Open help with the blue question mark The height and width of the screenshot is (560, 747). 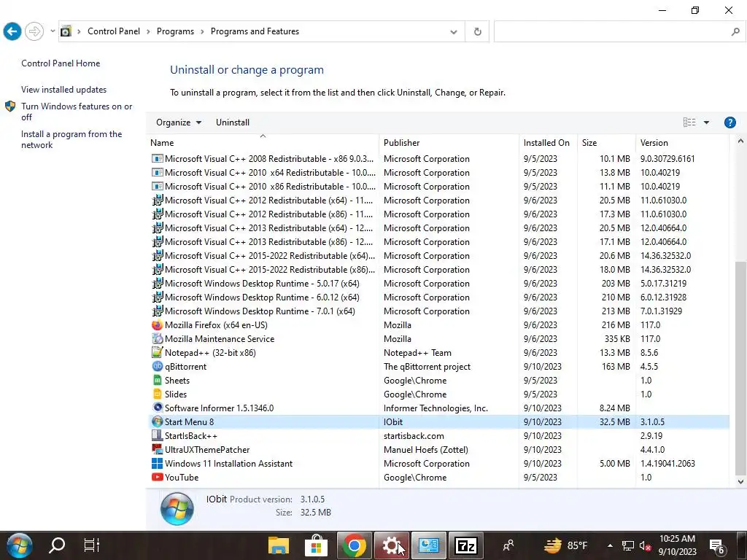pyautogui.click(x=729, y=122)
